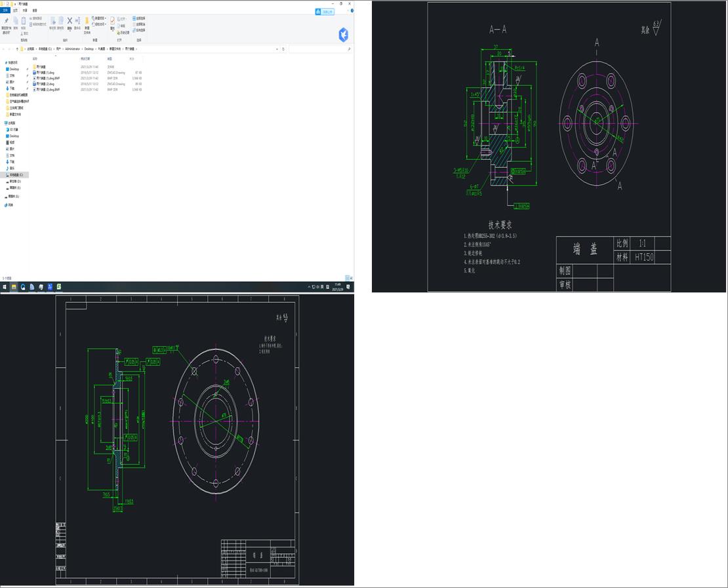Click Copy path (复制路径) in the ribbon

coord(36,18)
